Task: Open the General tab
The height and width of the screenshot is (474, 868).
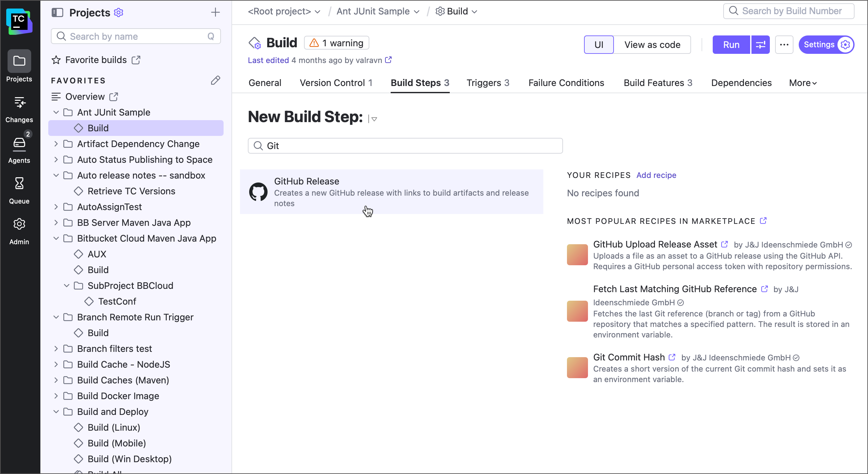Action: 265,83
